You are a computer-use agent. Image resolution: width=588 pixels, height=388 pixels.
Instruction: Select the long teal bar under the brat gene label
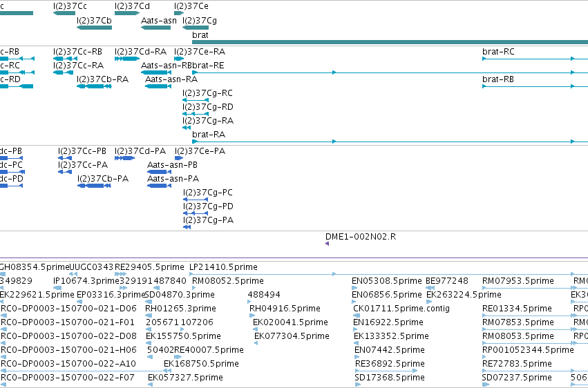390,42
